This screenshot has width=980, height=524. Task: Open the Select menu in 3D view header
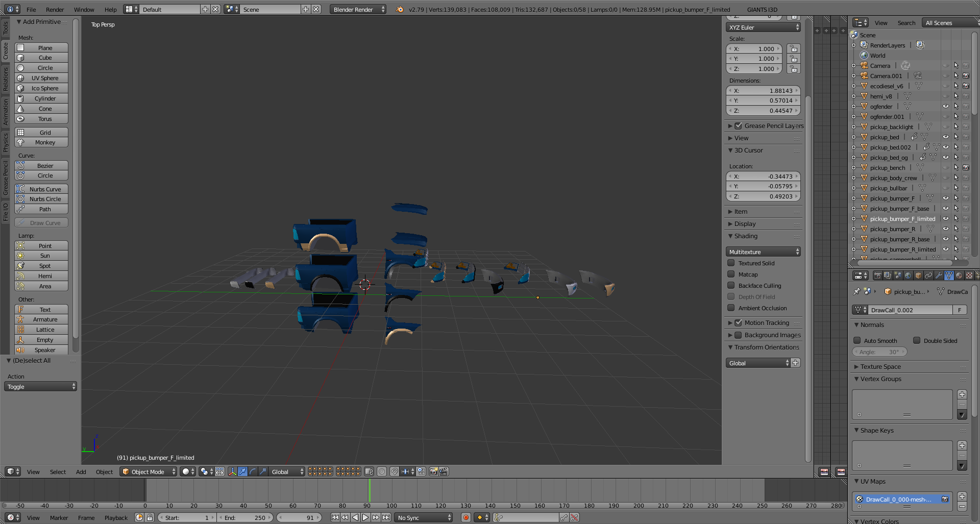(58, 471)
